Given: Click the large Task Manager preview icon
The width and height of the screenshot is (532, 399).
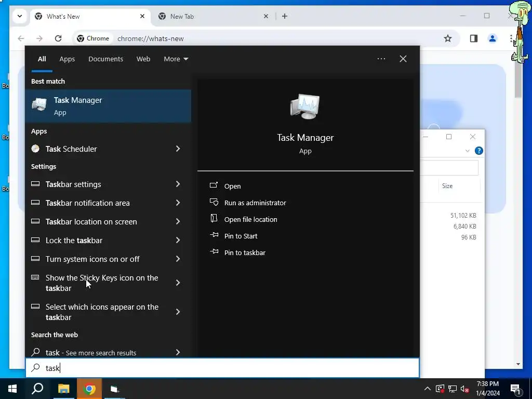Looking at the screenshot, I should tap(305, 107).
